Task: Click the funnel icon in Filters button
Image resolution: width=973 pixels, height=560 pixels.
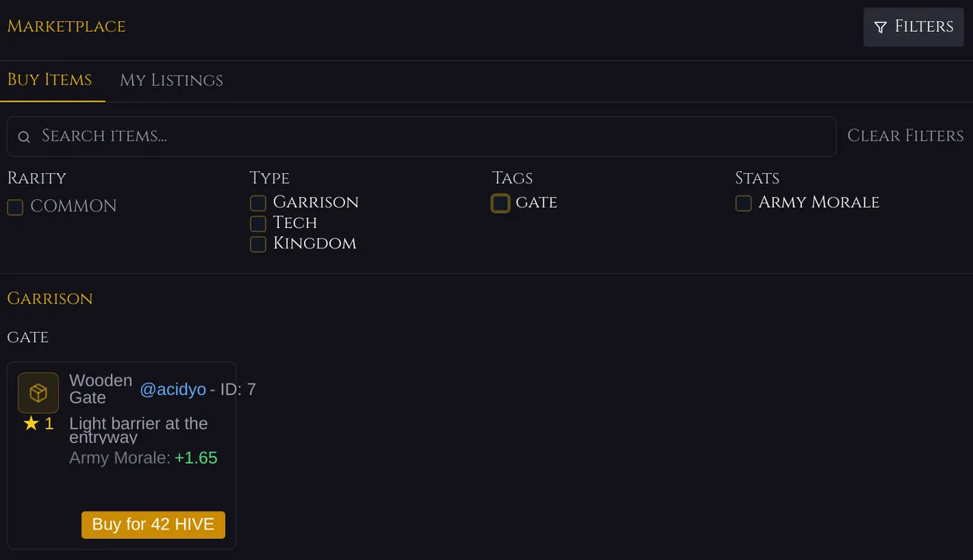Action: pos(880,27)
